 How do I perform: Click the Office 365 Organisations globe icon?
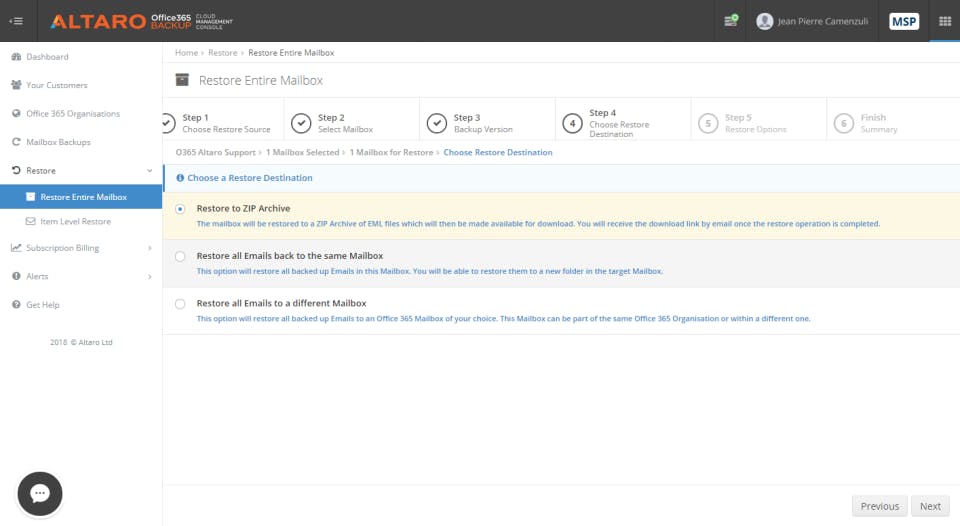(17, 113)
